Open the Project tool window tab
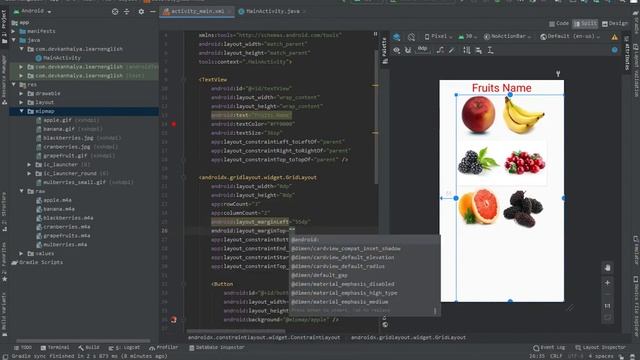 pos(4,27)
